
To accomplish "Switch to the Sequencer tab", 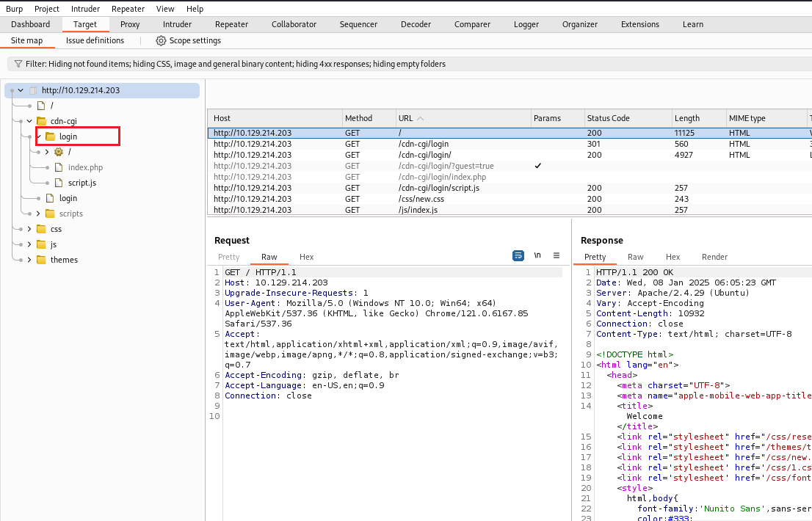I will coord(358,24).
